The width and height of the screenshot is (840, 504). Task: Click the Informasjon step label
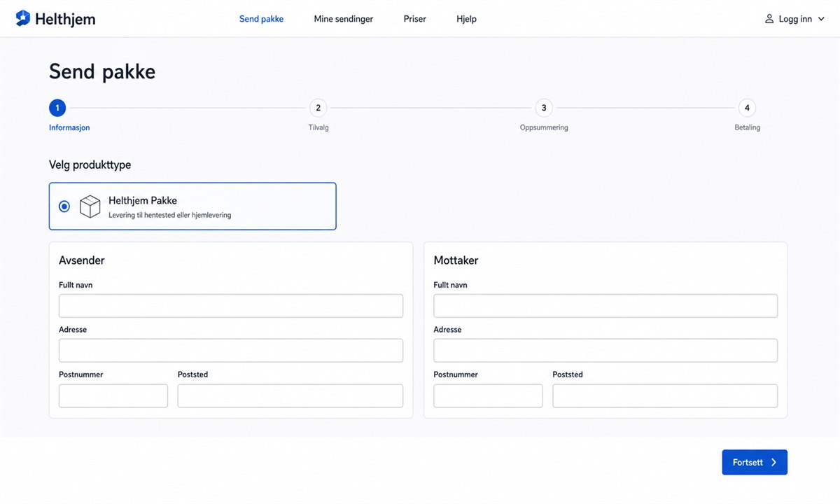pyautogui.click(x=69, y=127)
